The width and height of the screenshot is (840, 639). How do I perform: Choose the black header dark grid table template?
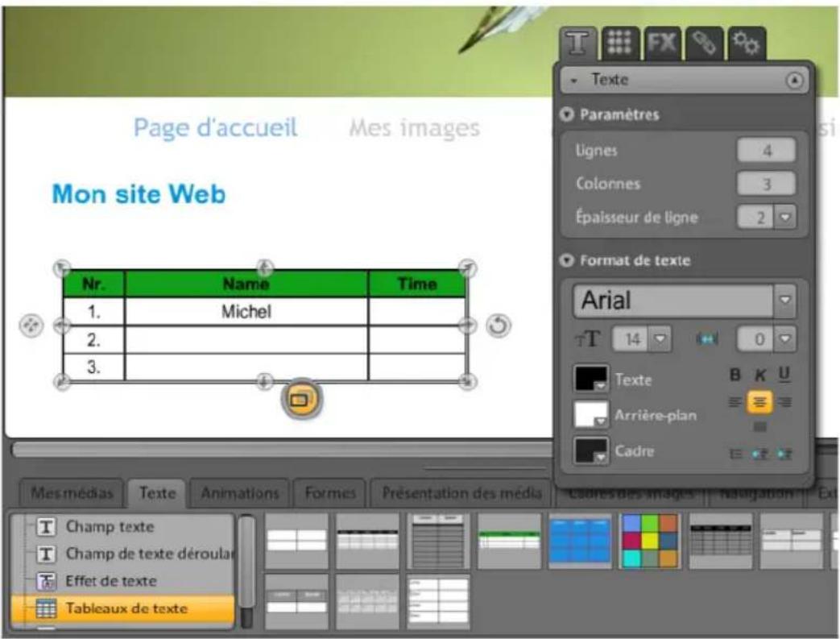click(x=721, y=541)
